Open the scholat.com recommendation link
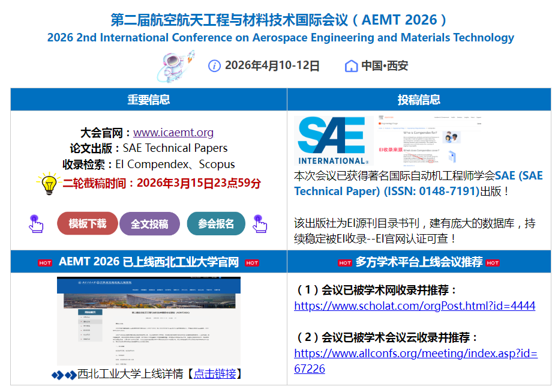This screenshot has height=392, width=558. (414, 306)
